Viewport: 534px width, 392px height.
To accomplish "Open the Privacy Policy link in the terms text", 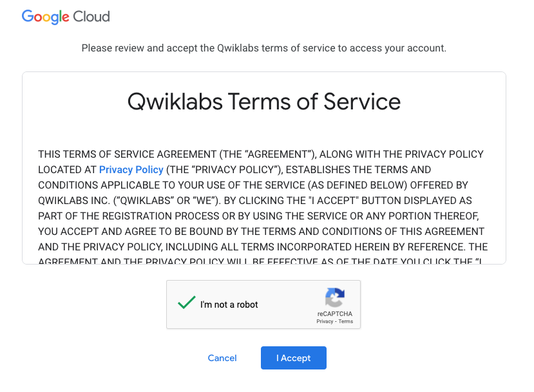I will click(x=131, y=169).
